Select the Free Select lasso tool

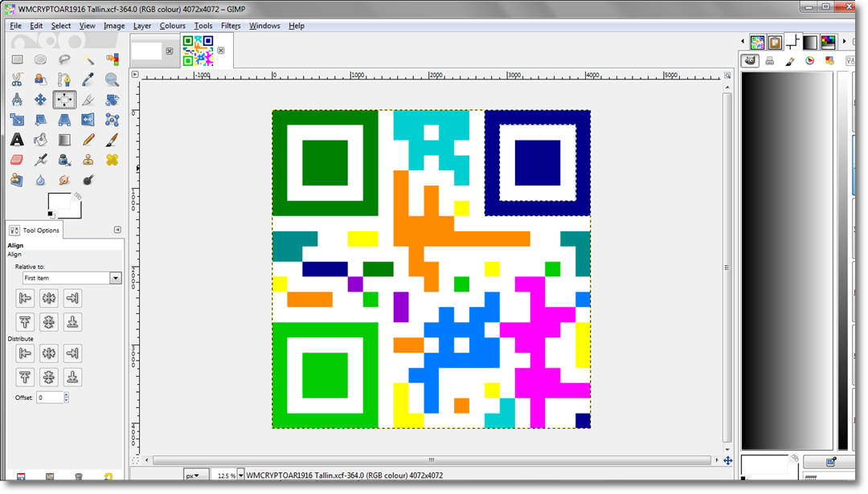(64, 59)
